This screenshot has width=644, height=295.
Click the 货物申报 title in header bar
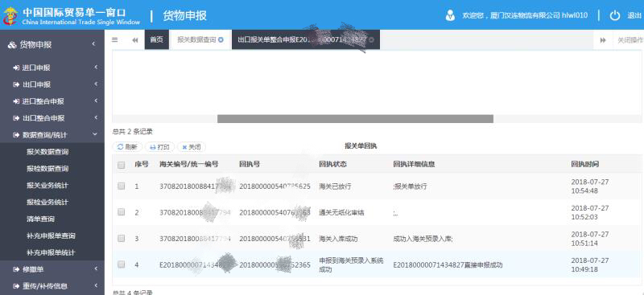click(x=185, y=15)
